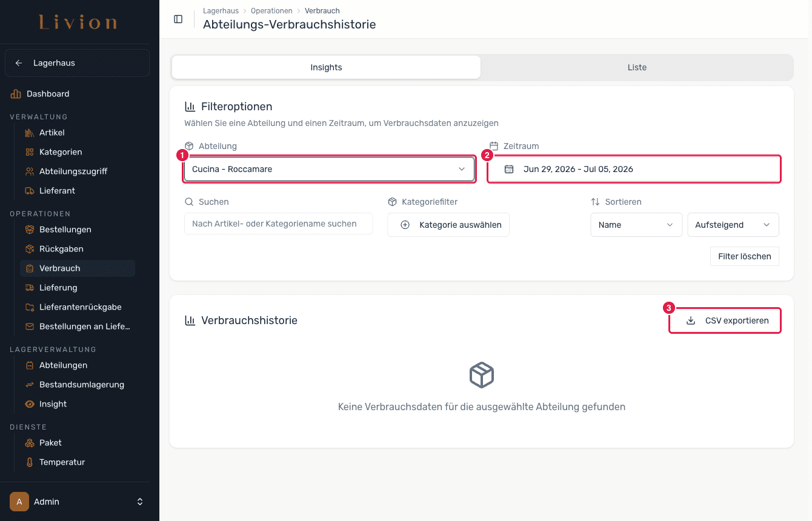Click the Filteroptionen chart icon
Image resolution: width=812 pixels, height=521 pixels.
(190, 107)
